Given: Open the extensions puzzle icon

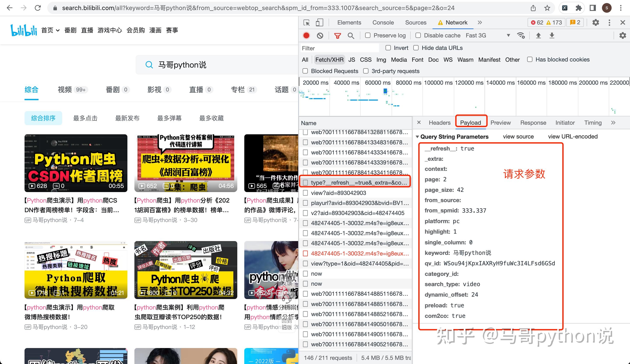Looking at the screenshot, I should click(579, 8).
